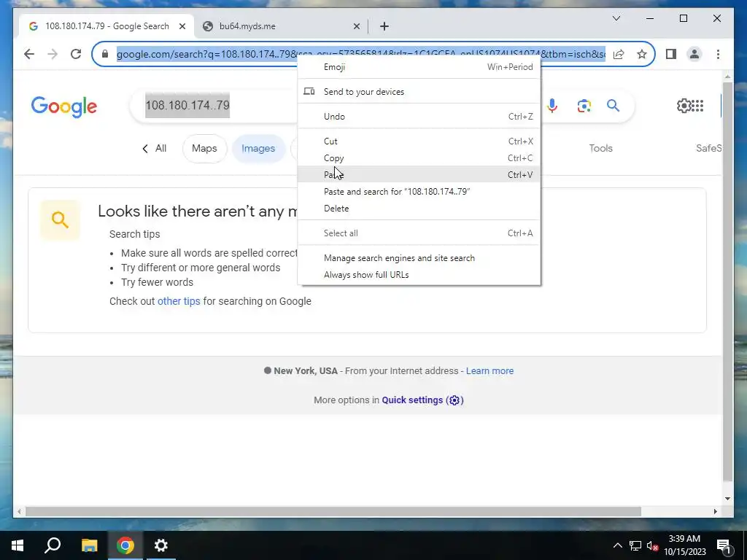Open the Chrome side panel icon
This screenshot has height=560, width=747.
(x=671, y=54)
